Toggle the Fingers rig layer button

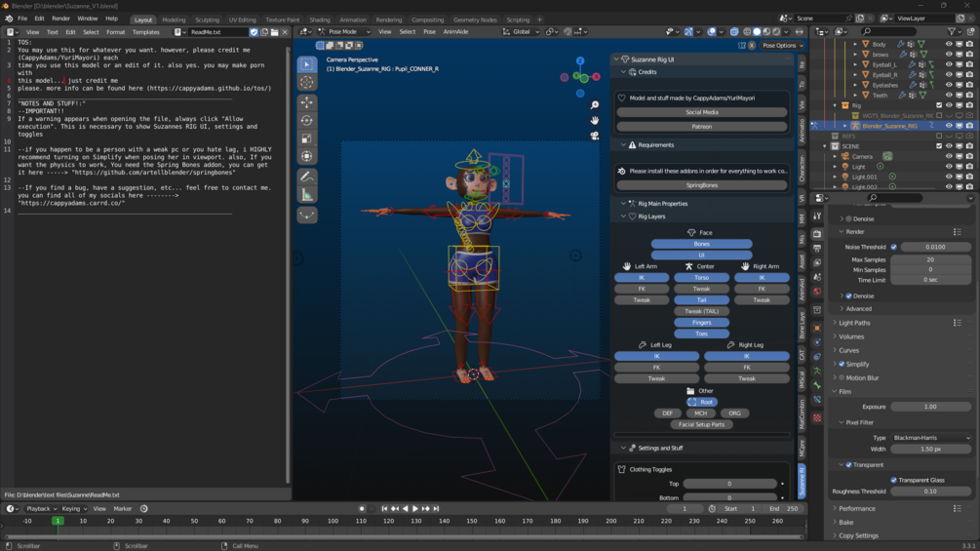tap(701, 323)
